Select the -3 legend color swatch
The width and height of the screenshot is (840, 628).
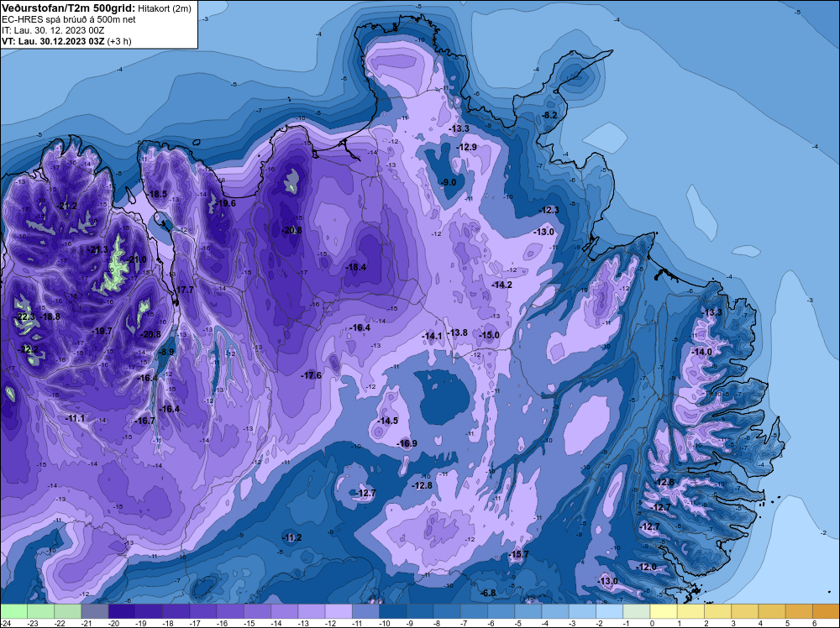pos(582,611)
